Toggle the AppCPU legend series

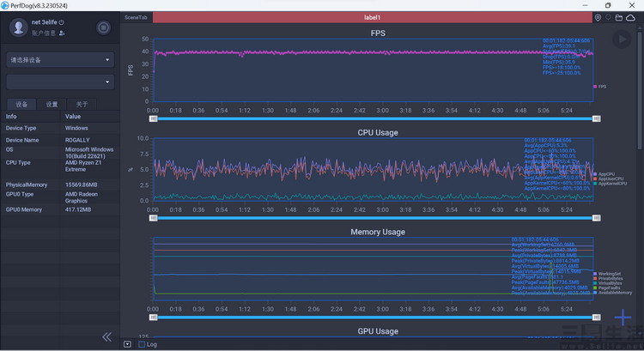click(605, 174)
